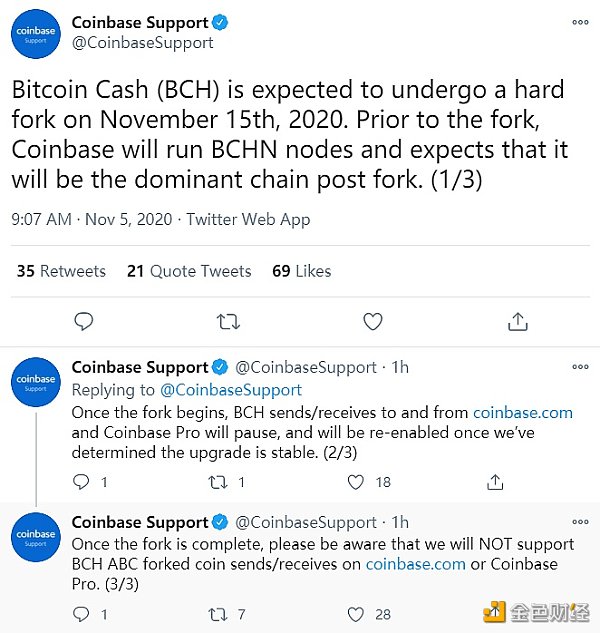Retweet the main hard fork tweet

(x=228, y=321)
